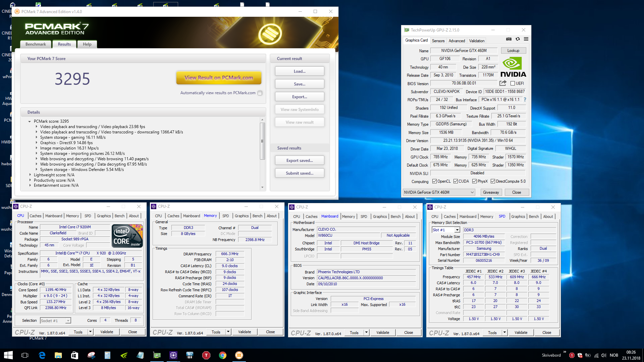Toggle the CUDA checkbox in GPU-Z
The image size is (644, 362).
click(455, 181)
